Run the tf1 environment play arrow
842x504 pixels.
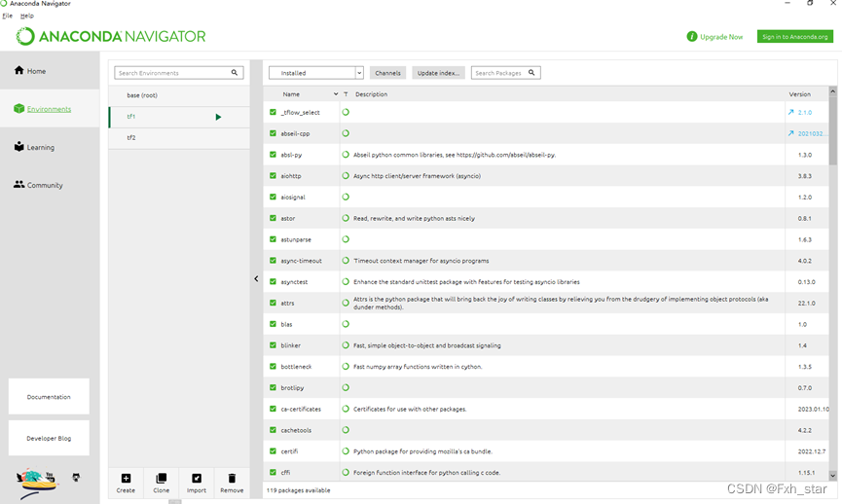(x=218, y=117)
